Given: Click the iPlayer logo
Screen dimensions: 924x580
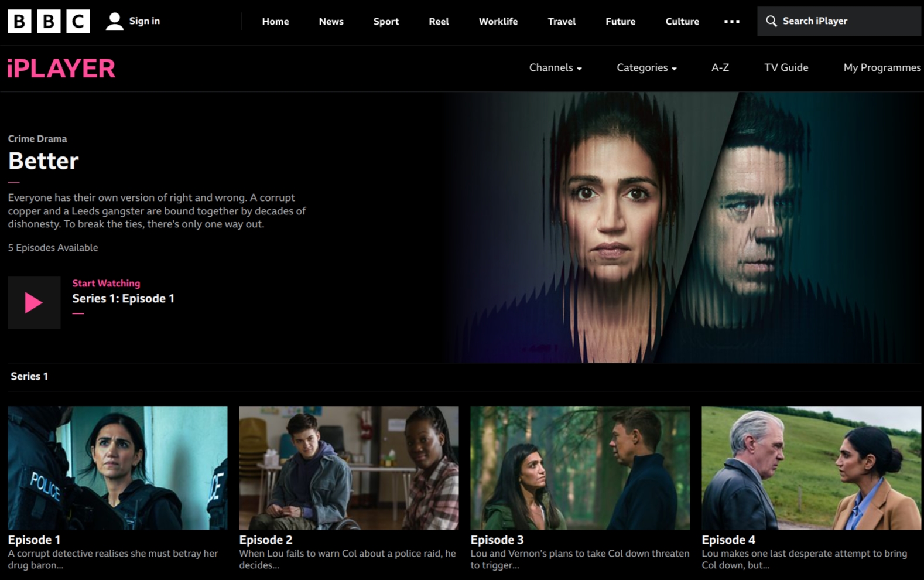Looking at the screenshot, I should coord(61,69).
